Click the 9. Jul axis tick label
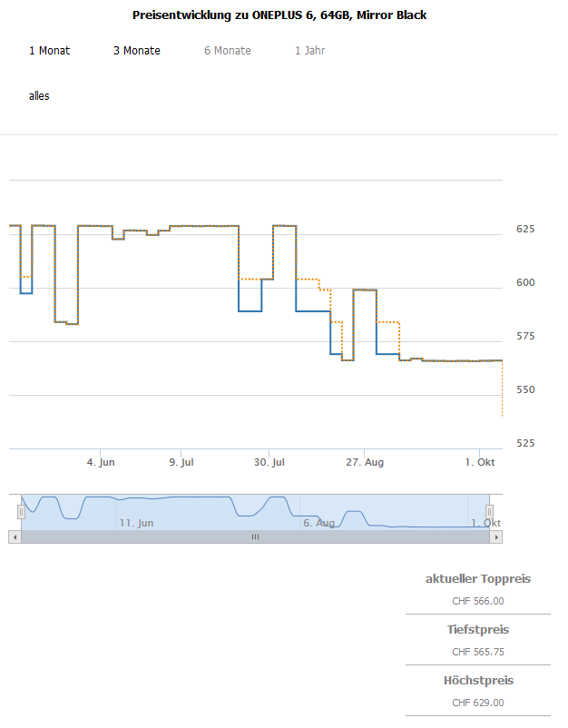The height and width of the screenshot is (728, 568). [x=181, y=462]
